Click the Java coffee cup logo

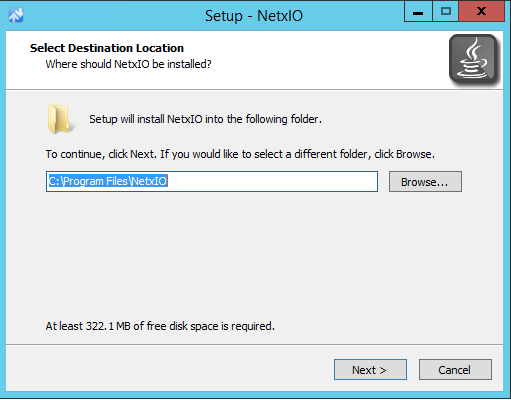point(475,59)
